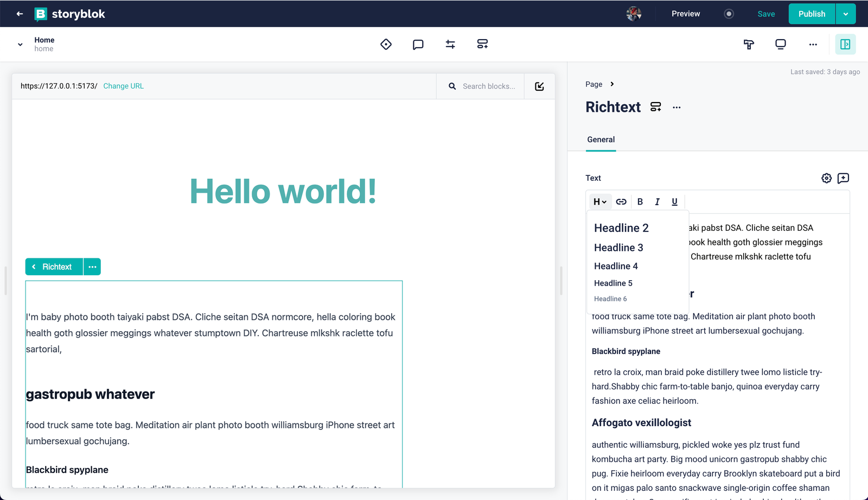Click the Storyblok logo
The image size is (868, 500).
[x=70, y=14]
